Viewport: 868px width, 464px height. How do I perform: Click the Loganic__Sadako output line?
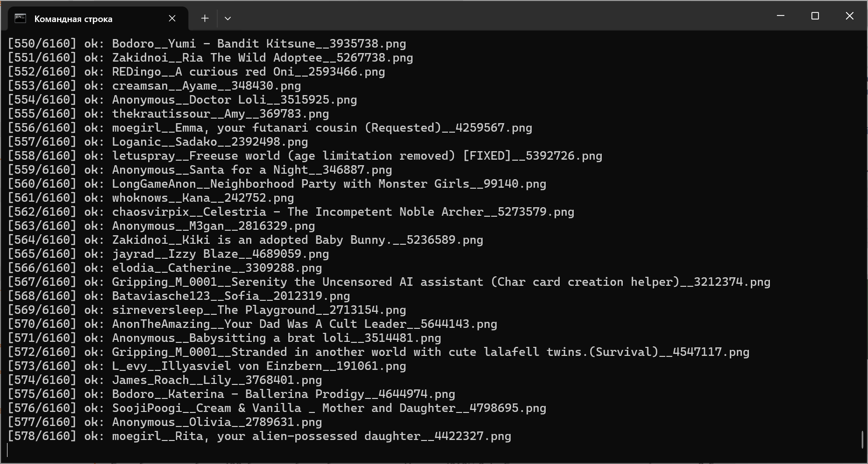[x=158, y=142]
